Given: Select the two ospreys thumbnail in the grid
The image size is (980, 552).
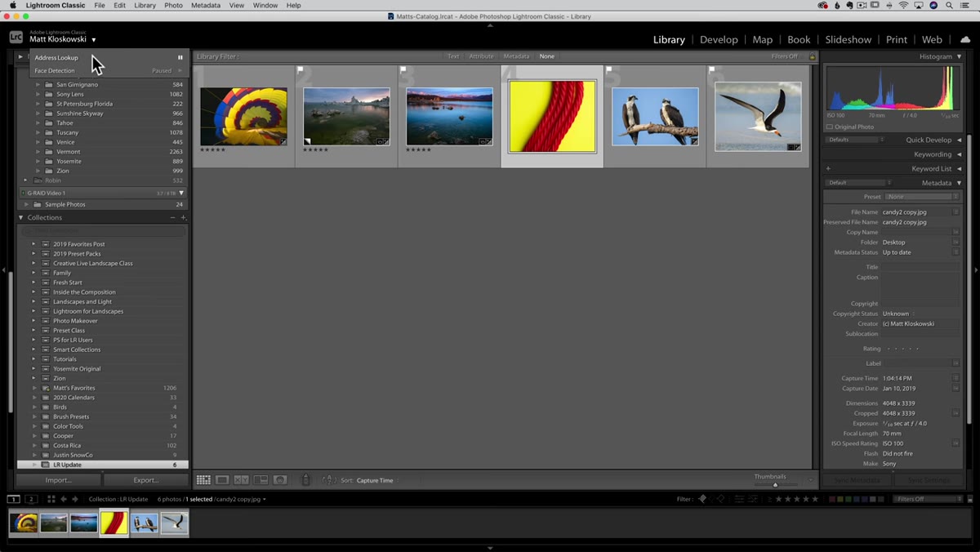Looking at the screenshot, I should click(655, 116).
